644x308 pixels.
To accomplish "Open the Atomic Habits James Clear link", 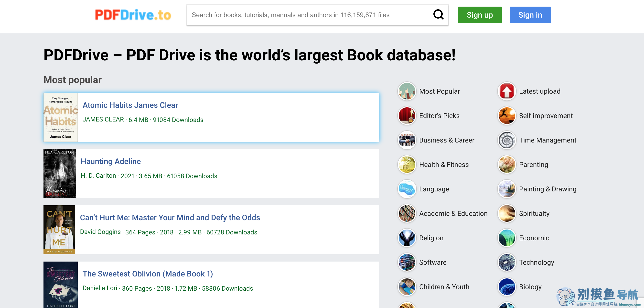I will 130,105.
